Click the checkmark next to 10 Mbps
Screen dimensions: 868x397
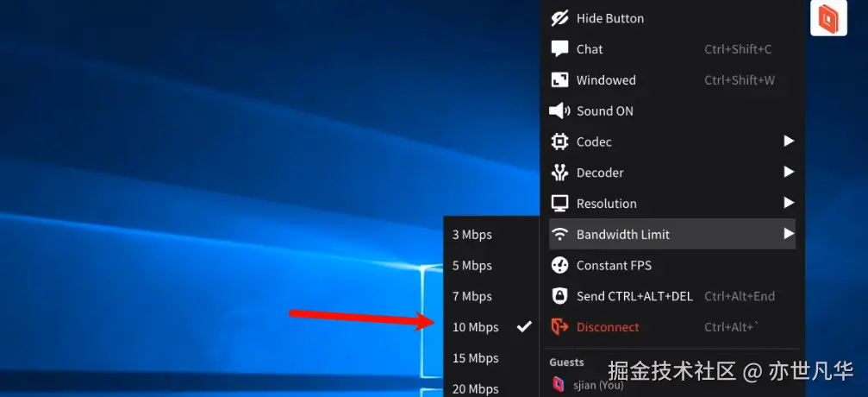coord(524,326)
